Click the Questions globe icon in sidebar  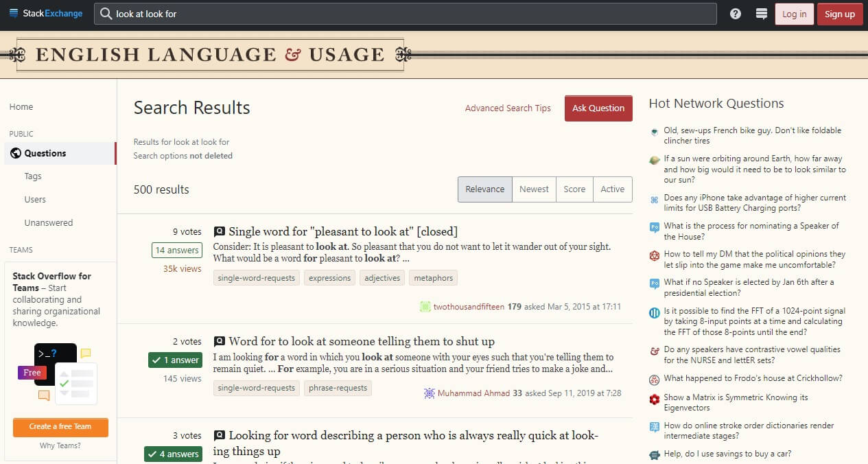pos(16,153)
